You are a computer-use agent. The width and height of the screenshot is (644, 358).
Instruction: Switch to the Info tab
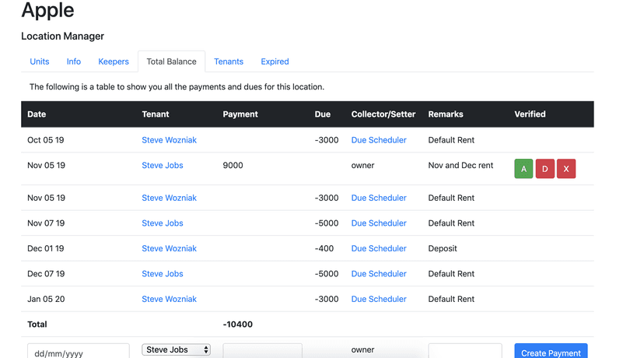(74, 61)
